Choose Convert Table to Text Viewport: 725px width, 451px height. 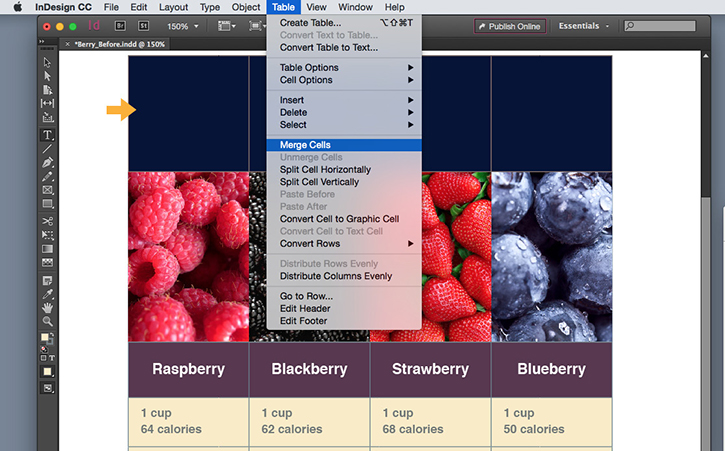tap(344, 48)
